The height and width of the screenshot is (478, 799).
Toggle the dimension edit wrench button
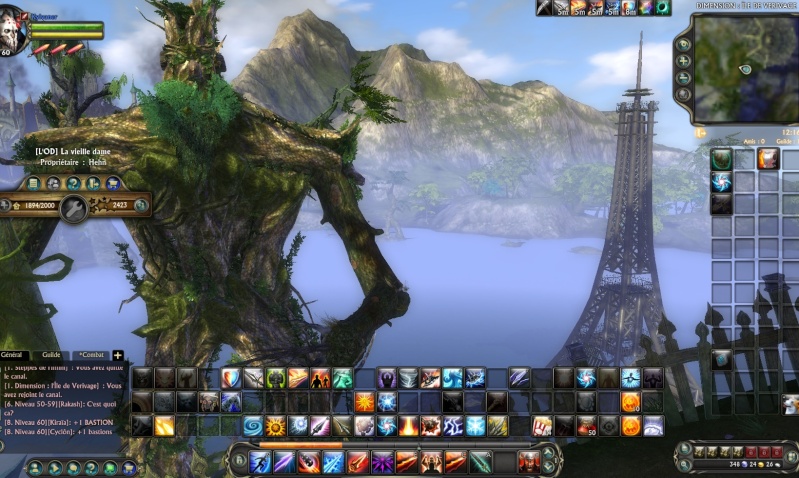click(74, 208)
